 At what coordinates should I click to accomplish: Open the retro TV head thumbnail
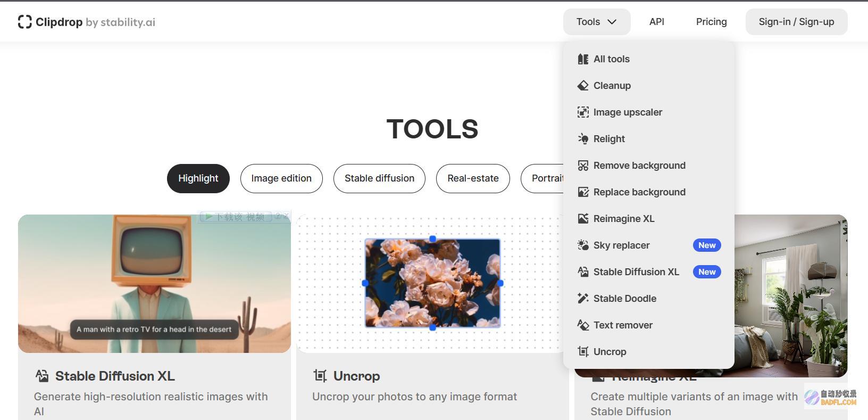pyautogui.click(x=154, y=284)
